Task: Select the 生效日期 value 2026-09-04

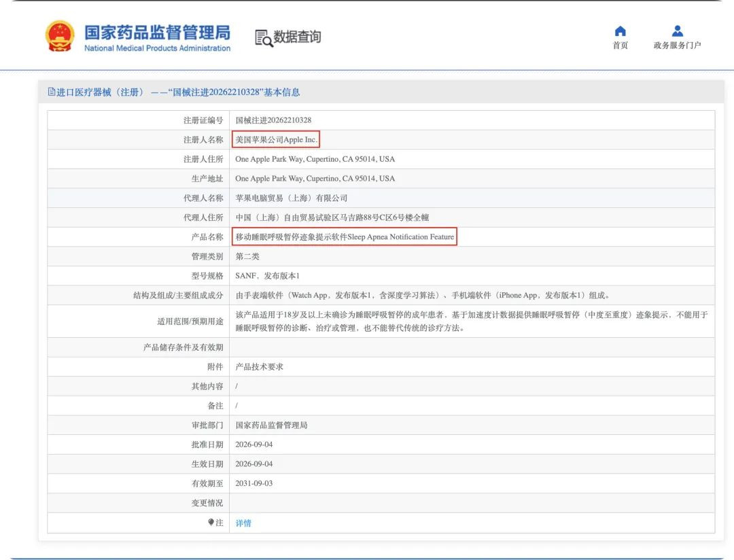Action: (254, 464)
